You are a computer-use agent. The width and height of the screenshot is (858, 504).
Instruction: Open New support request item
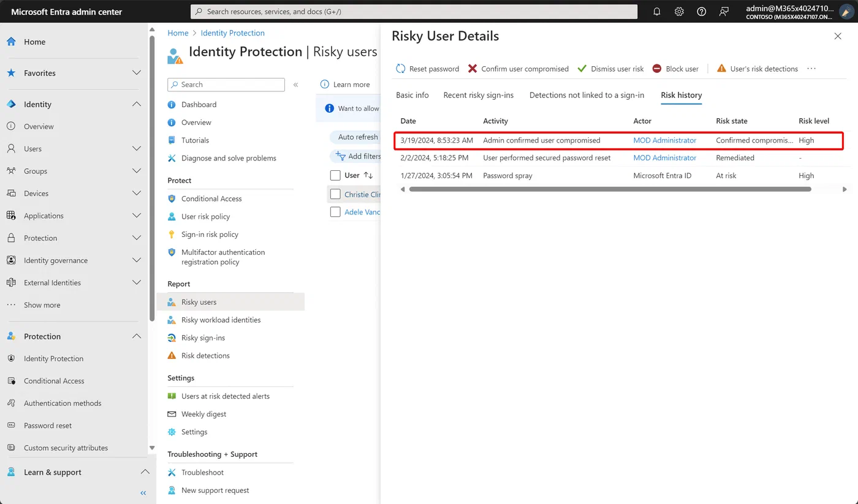click(x=215, y=490)
